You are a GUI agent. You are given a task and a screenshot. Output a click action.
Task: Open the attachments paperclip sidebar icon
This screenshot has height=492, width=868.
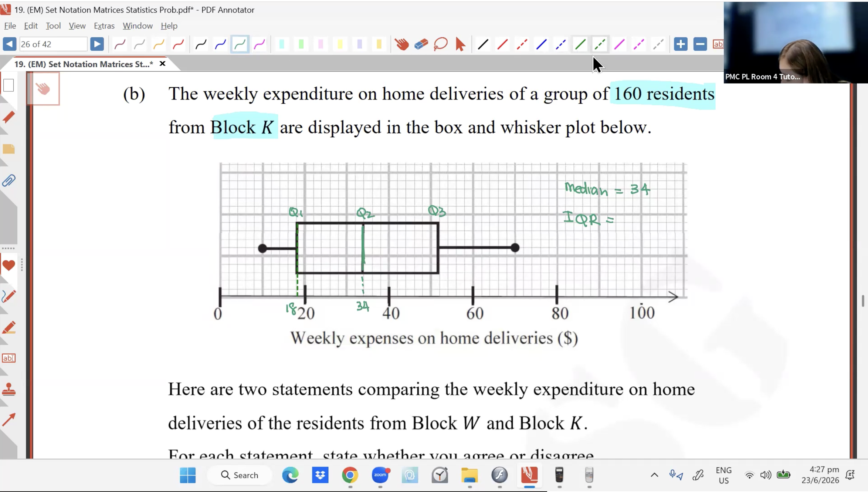point(9,181)
